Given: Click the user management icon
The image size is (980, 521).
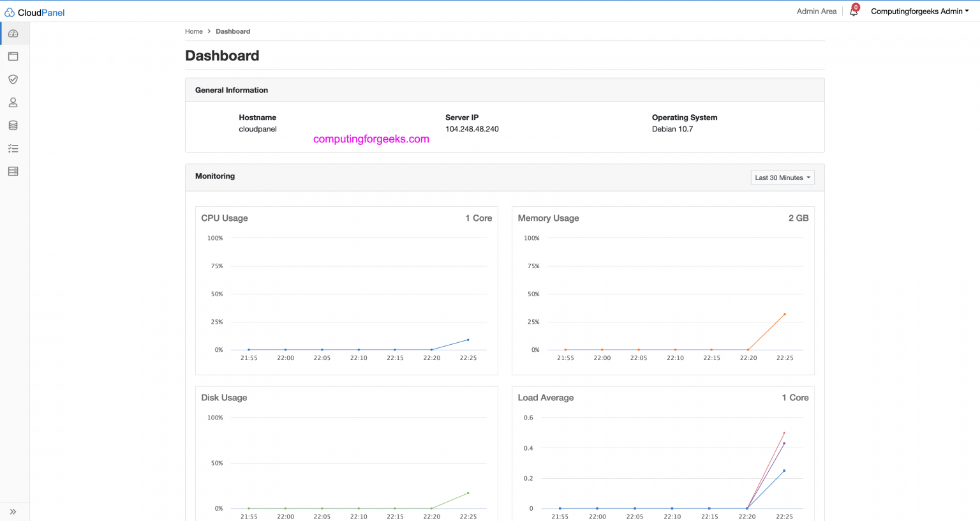Looking at the screenshot, I should tap(13, 102).
